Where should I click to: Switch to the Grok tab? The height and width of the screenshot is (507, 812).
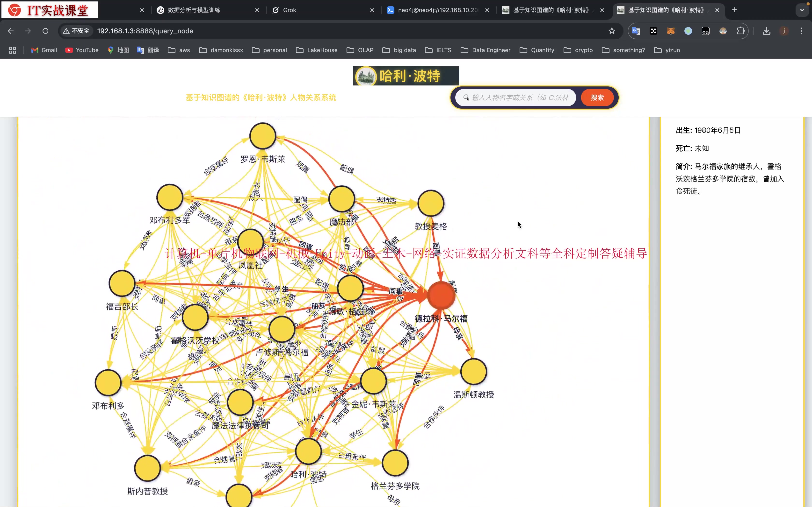click(289, 10)
